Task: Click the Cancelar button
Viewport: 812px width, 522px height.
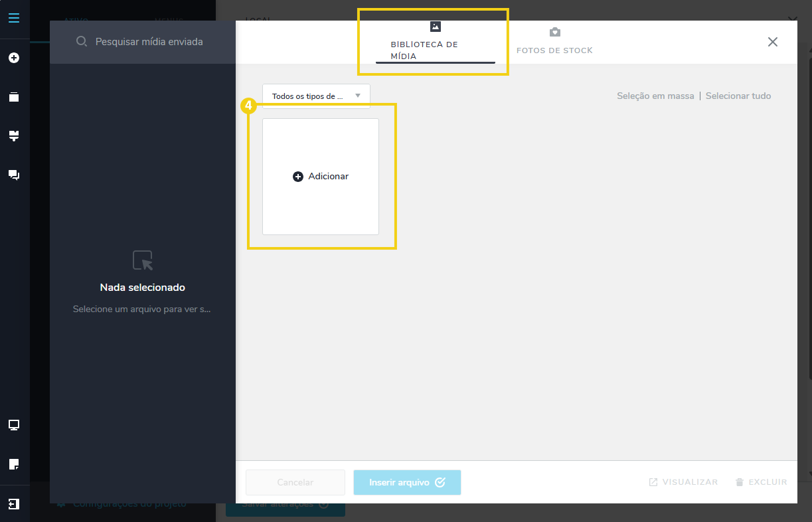Action: [295, 482]
